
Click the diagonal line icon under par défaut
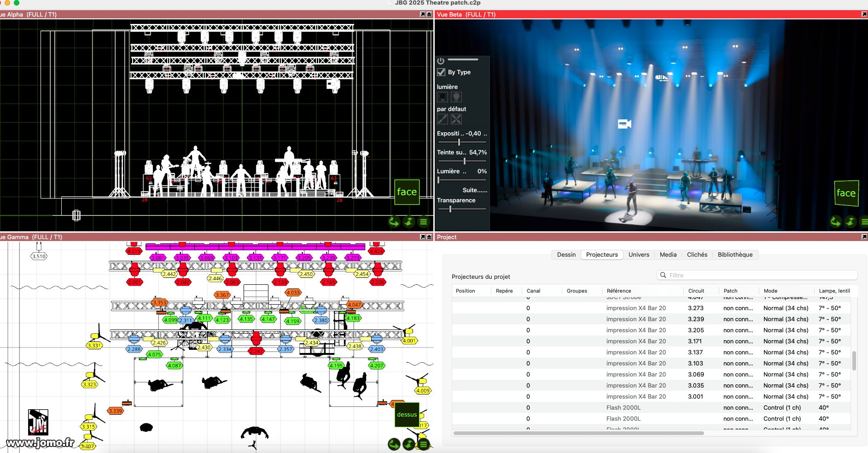pyautogui.click(x=443, y=119)
